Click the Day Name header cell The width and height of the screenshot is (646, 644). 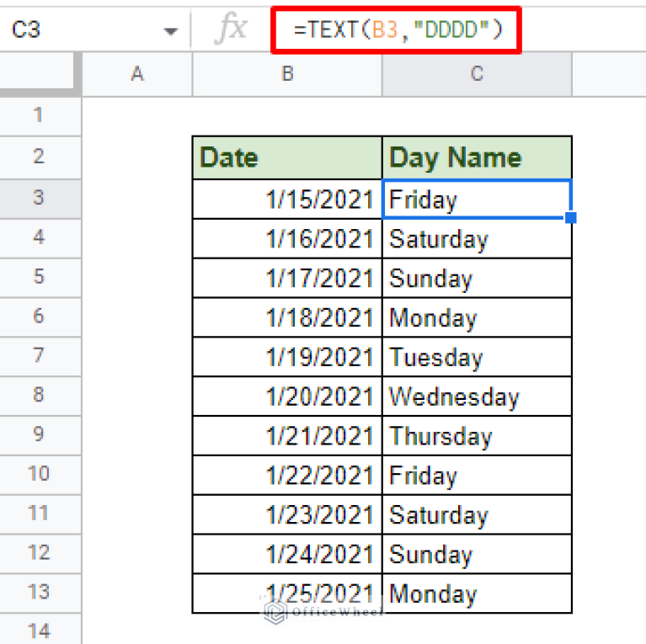coord(477,157)
